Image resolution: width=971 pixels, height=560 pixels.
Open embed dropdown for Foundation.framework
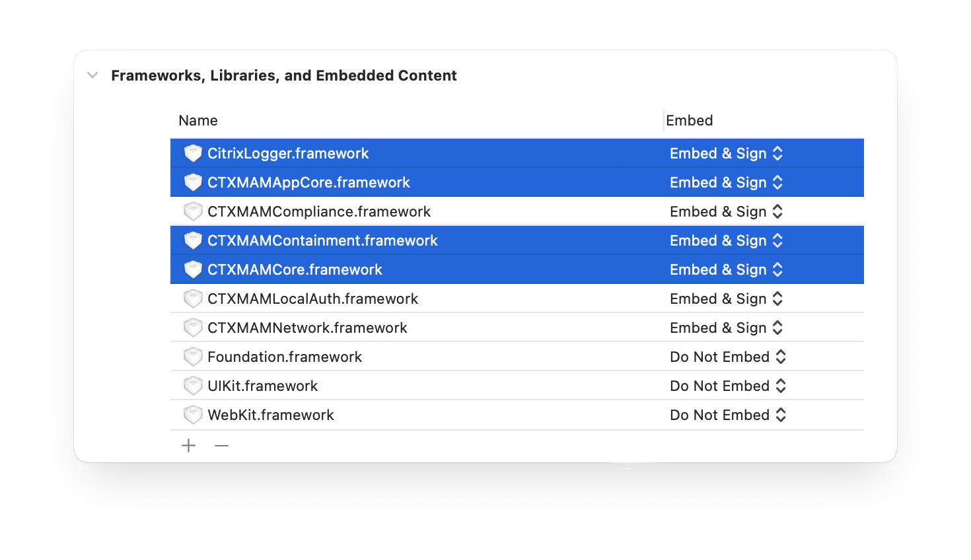pyautogui.click(x=728, y=357)
